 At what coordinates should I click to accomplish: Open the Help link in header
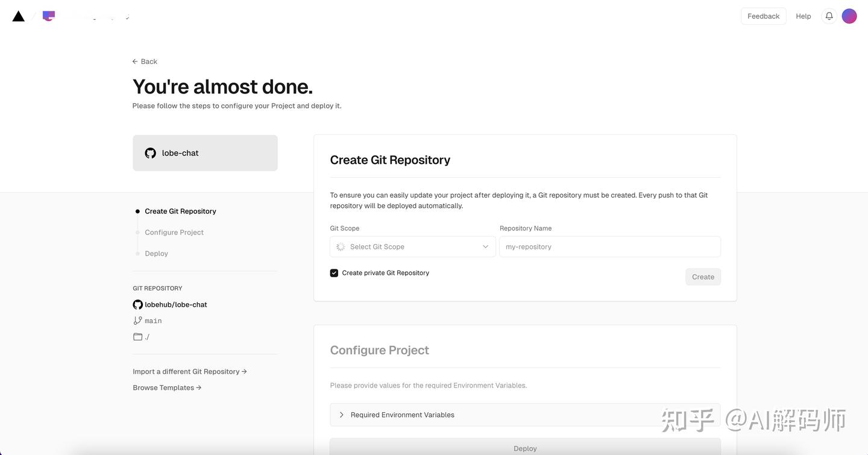[x=803, y=16]
